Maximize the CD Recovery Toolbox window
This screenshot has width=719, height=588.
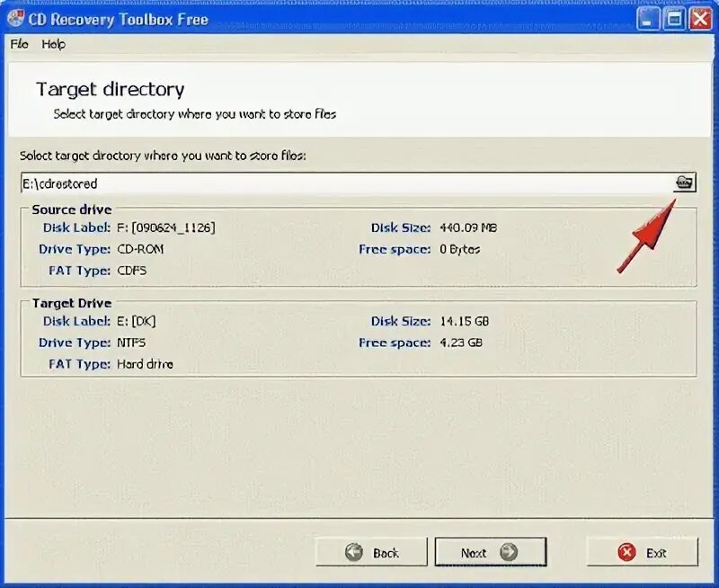coord(674,20)
